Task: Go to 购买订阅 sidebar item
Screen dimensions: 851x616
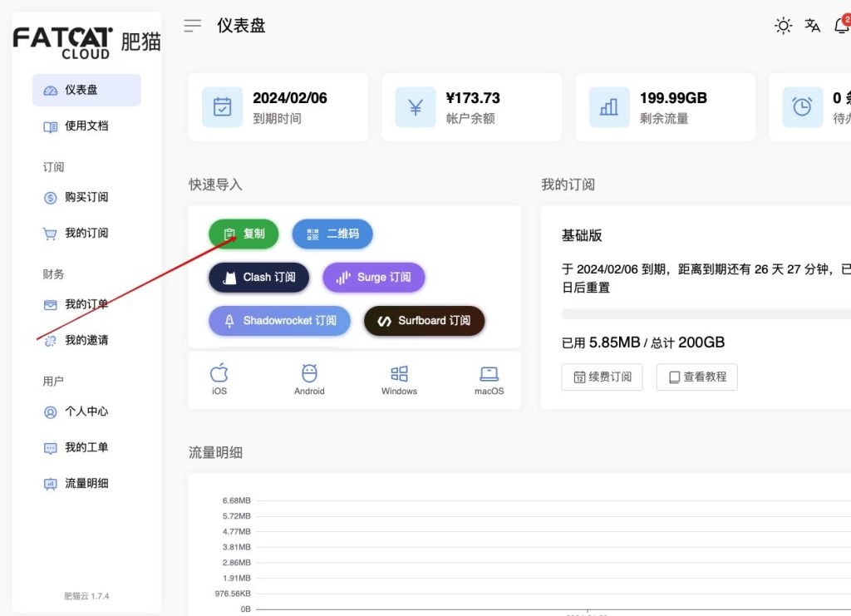Action: click(86, 197)
